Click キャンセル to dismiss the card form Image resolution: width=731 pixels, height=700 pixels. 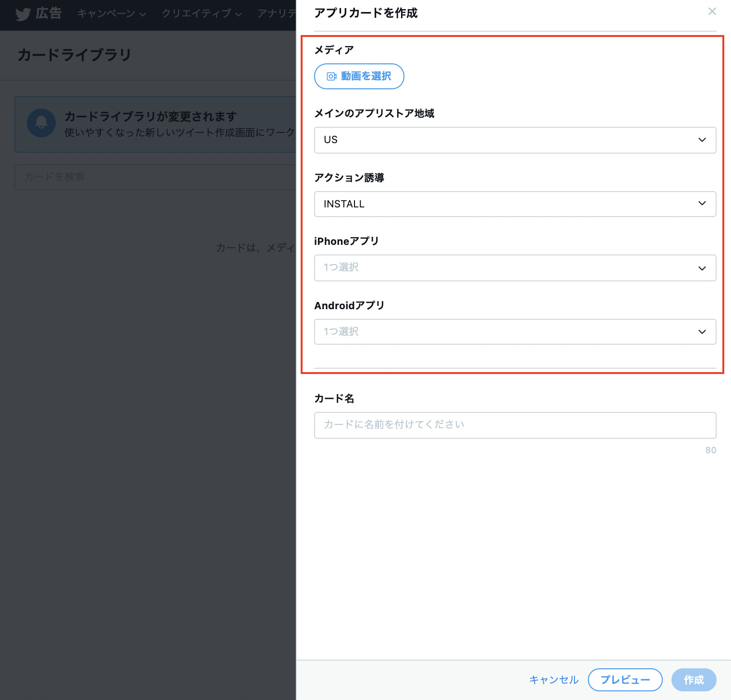(553, 679)
